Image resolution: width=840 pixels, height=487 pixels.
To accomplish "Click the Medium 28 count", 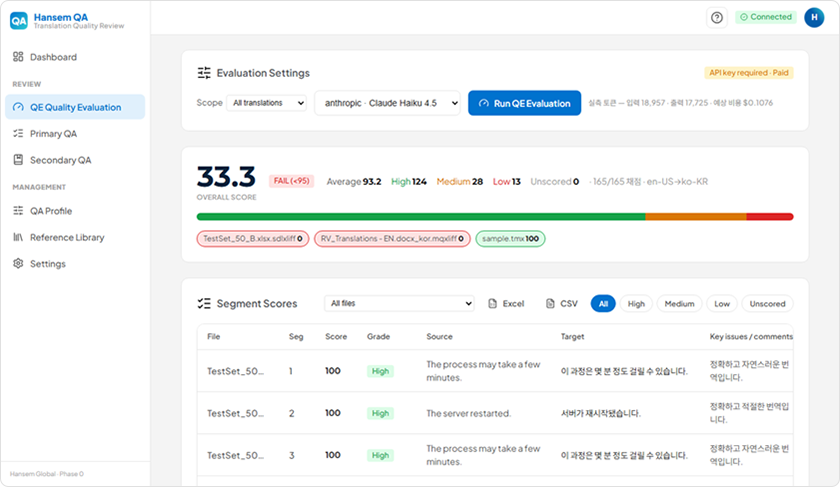I will (x=460, y=182).
